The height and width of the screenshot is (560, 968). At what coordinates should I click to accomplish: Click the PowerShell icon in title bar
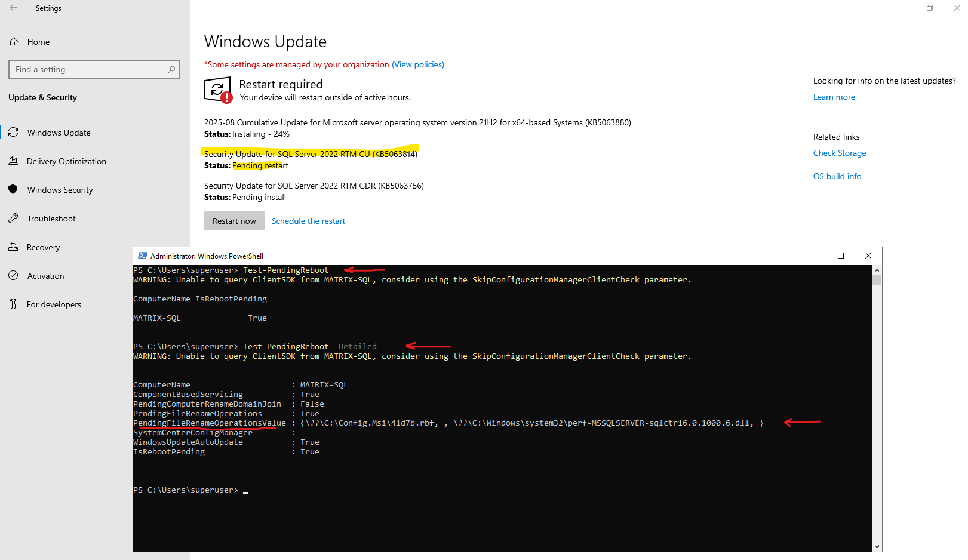click(142, 256)
